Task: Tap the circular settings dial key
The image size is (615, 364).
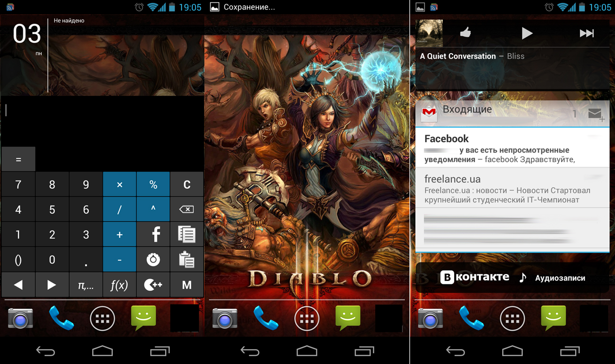Action: point(153,259)
